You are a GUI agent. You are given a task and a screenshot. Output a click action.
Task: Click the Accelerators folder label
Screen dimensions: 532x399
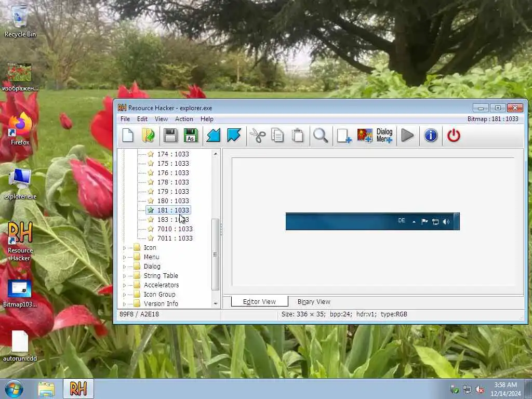pos(161,285)
